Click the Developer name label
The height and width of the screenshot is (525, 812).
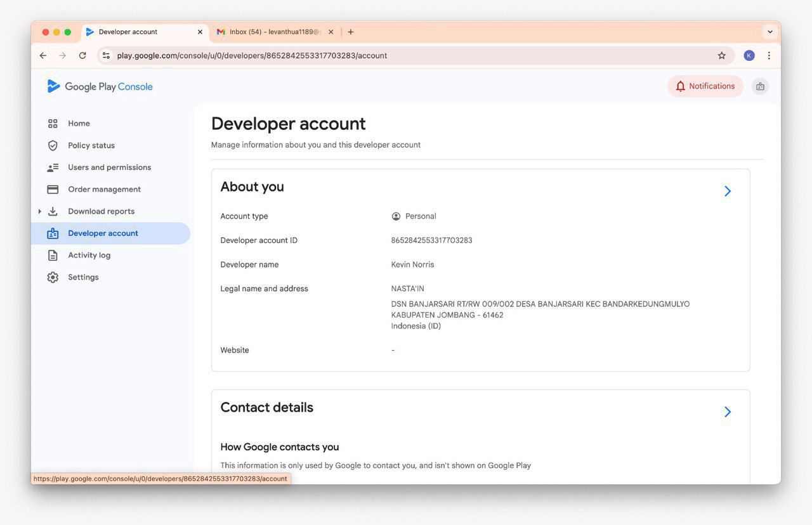click(249, 264)
